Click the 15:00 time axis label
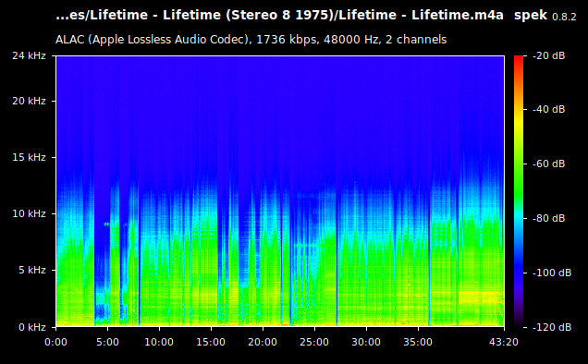The width and height of the screenshot is (588, 364). [211, 342]
